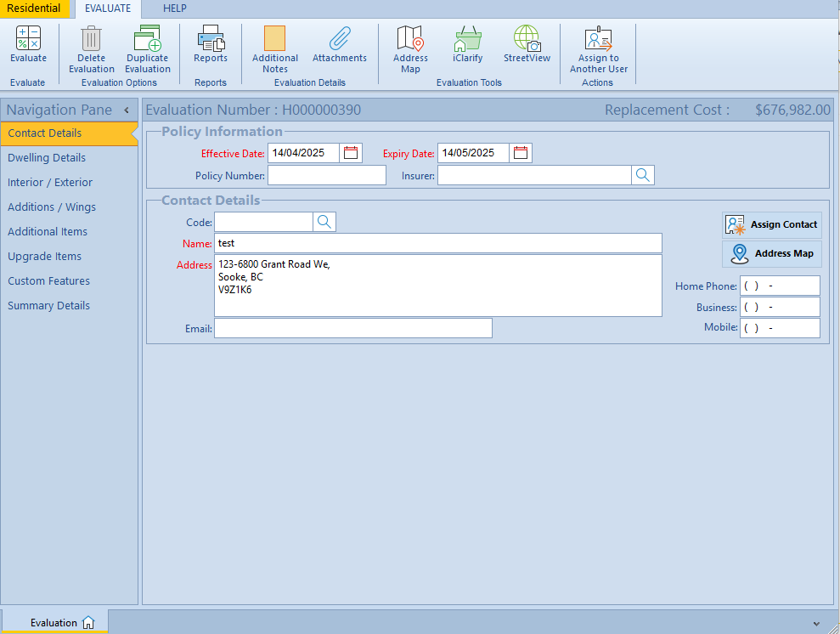
Task: Select the Residential tab
Action: coord(34,8)
